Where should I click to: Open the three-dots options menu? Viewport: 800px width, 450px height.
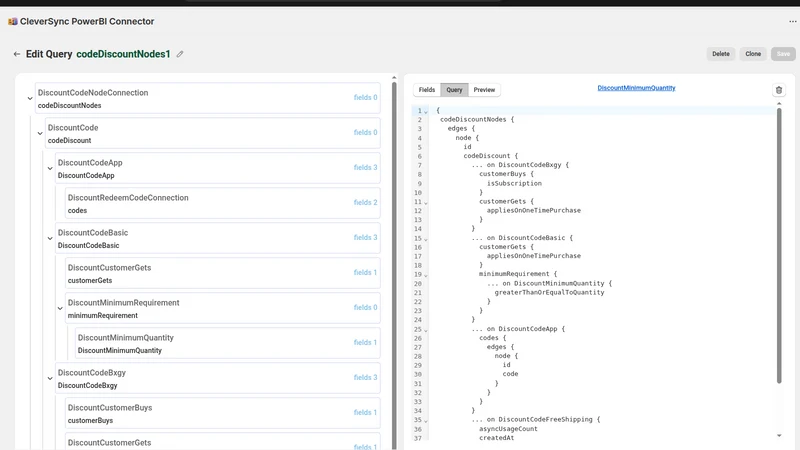(x=792, y=21)
